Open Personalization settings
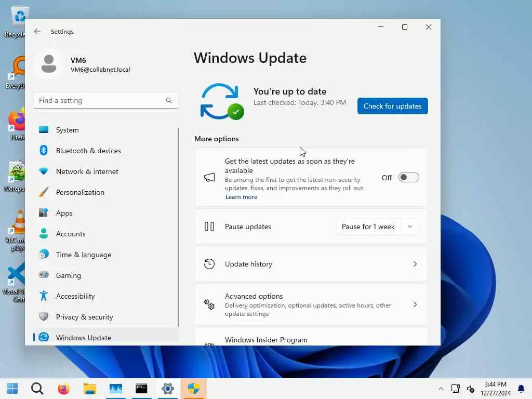This screenshot has height=399, width=532. click(x=105, y=192)
